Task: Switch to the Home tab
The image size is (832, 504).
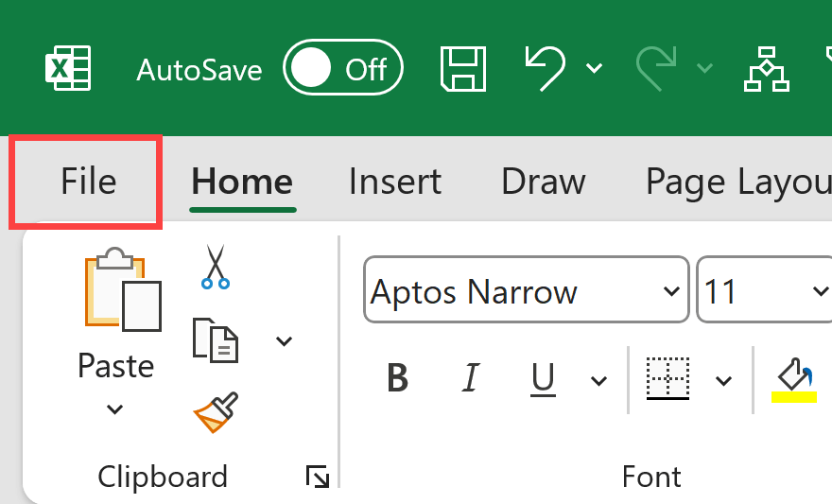Action: tap(242, 182)
